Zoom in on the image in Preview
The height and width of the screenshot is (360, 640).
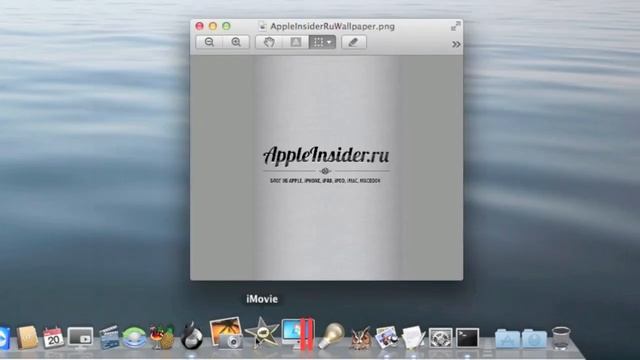point(236,42)
